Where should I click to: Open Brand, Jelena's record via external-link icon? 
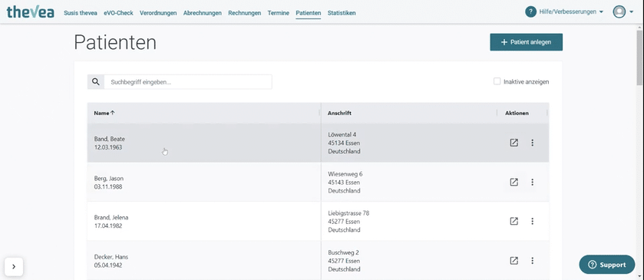point(514,221)
